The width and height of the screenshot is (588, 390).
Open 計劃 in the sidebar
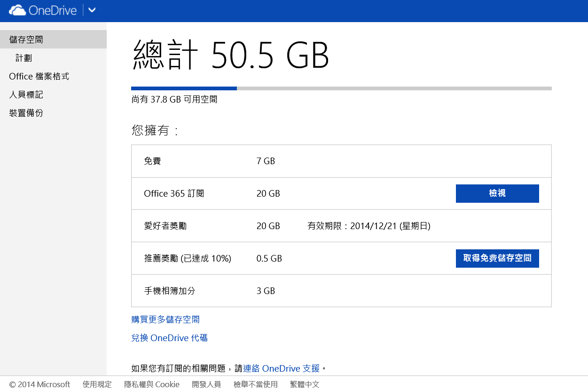pyautogui.click(x=24, y=58)
